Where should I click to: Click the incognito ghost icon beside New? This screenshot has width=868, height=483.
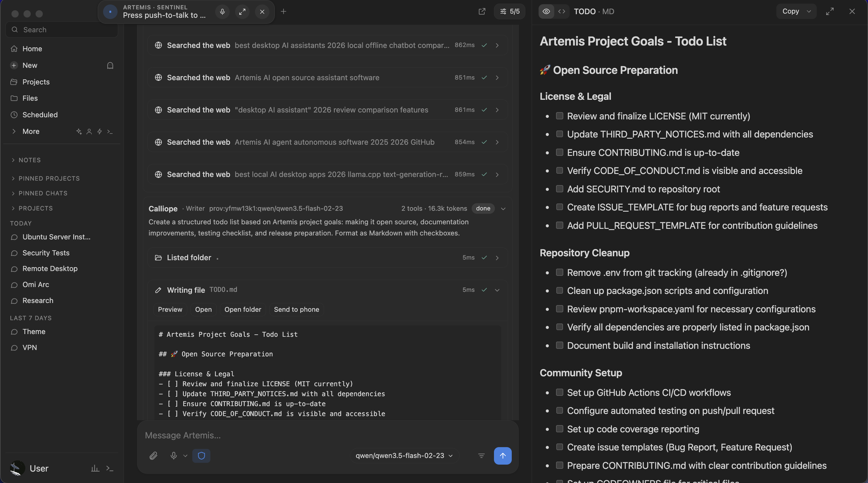coord(110,65)
